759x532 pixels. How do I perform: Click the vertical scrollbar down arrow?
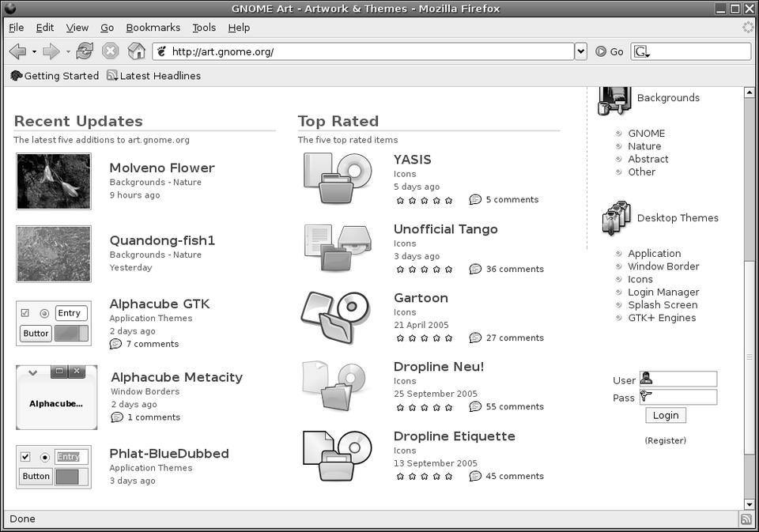click(x=750, y=504)
